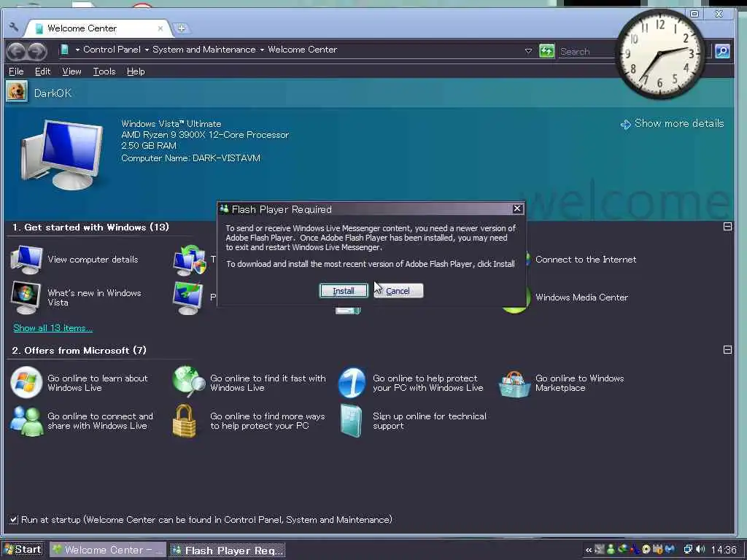
Task: Click Show more details link
Action: click(x=672, y=124)
